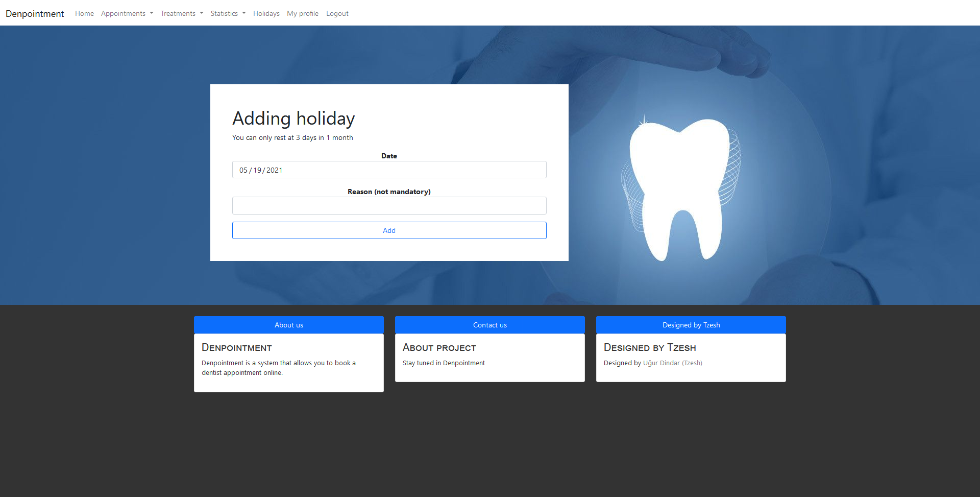Click the Date input field

coord(389,170)
